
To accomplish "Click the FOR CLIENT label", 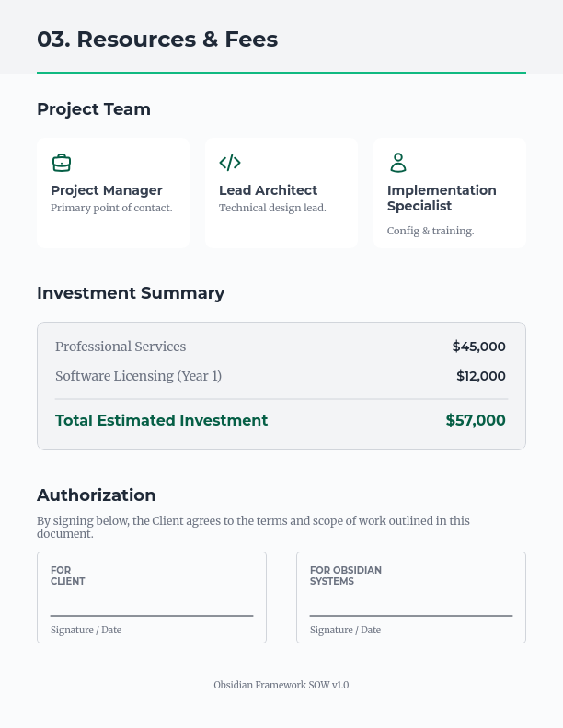I will point(67,575).
